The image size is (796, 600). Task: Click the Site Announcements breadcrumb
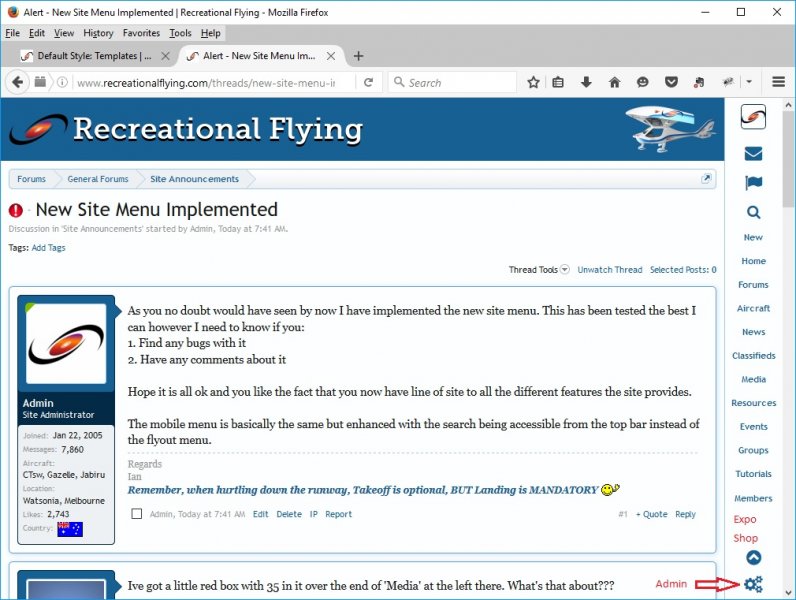coord(194,179)
